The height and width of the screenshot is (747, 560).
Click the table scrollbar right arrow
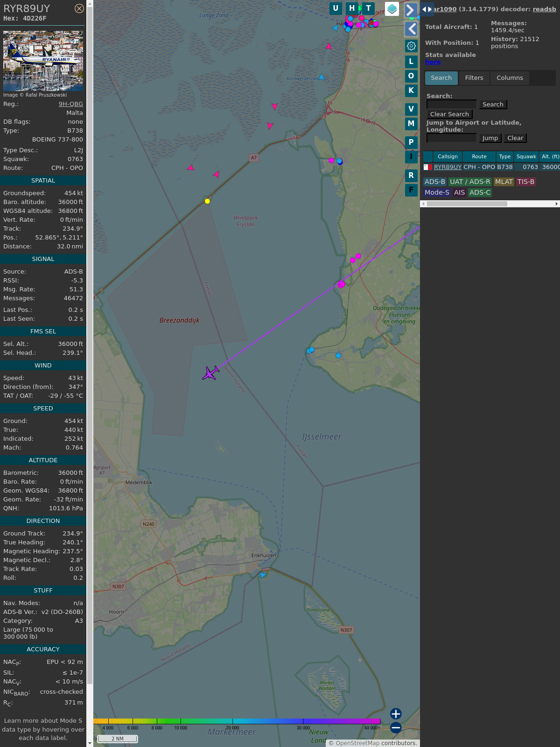pos(557,204)
